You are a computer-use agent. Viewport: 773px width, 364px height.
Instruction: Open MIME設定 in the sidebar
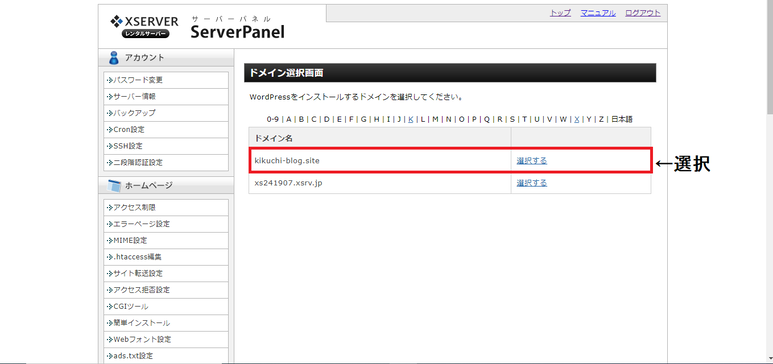pyautogui.click(x=166, y=241)
